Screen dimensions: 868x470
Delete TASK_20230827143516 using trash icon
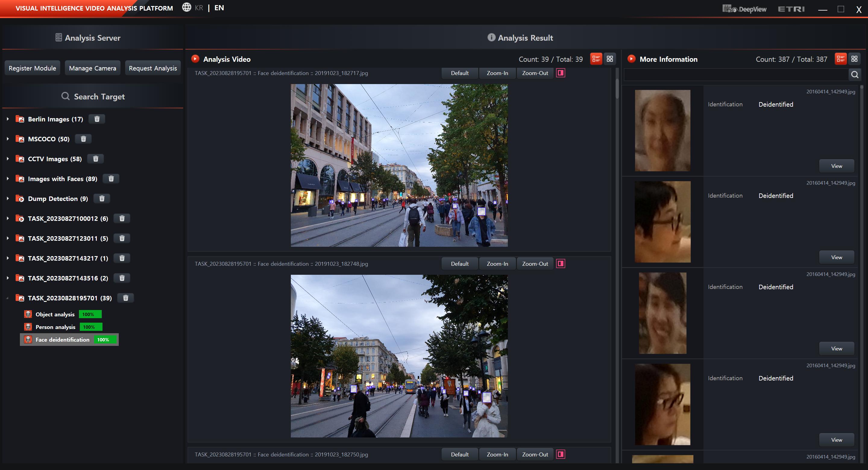(x=122, y=278)
